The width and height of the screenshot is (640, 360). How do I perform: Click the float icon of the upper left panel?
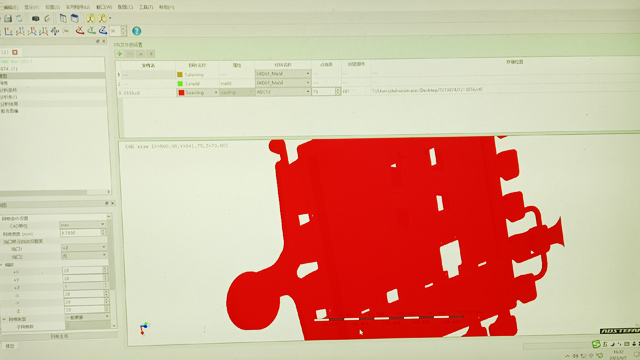98,41
